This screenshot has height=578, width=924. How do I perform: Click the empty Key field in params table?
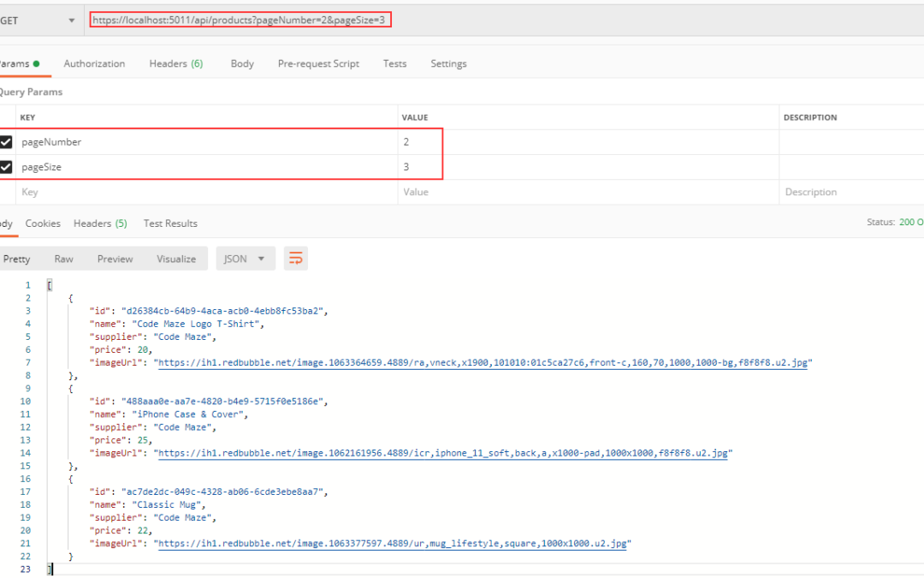pos(205,193)
